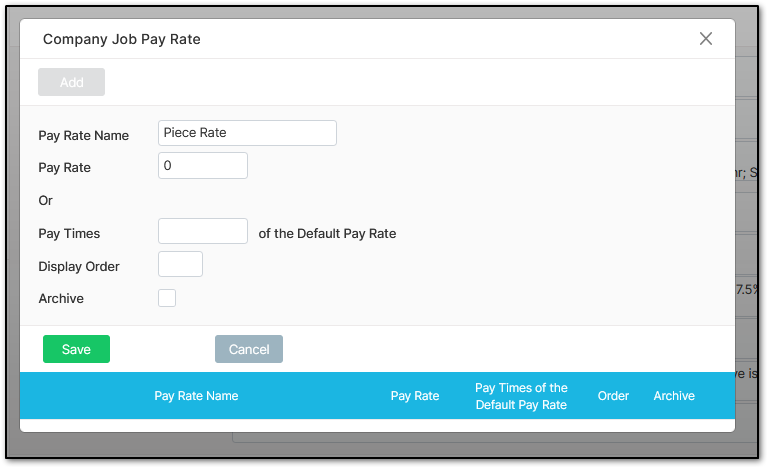Click the Pay Times input box

[203, 232]
